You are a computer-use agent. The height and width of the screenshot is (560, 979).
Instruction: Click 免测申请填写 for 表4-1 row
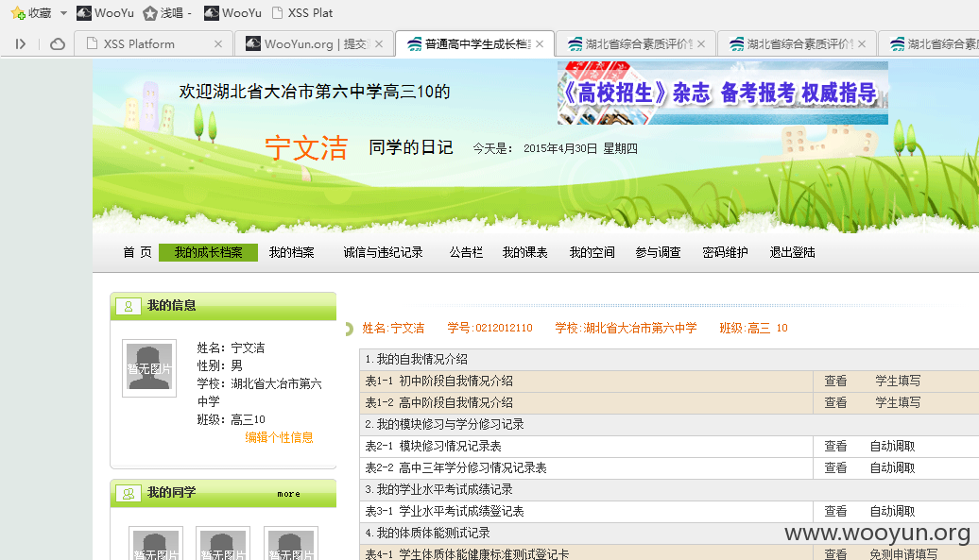pos(903,553)
